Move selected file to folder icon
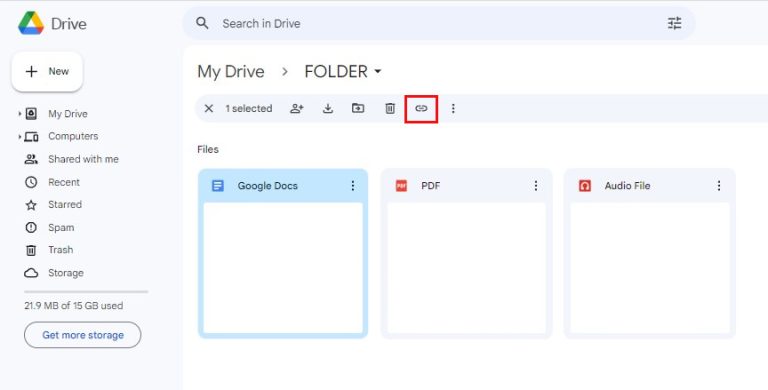This screenshot has width=768, height=390. tap(358, 108)
